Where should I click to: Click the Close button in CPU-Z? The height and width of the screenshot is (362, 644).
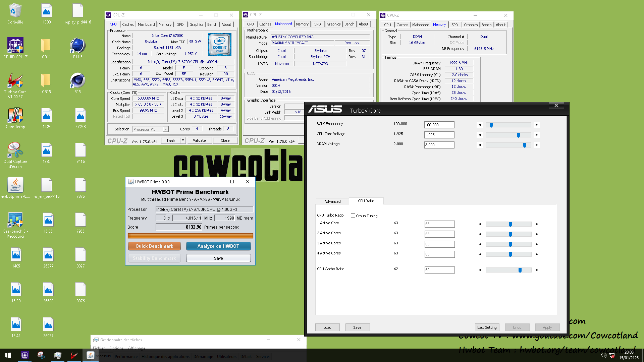tap(225, 140)
